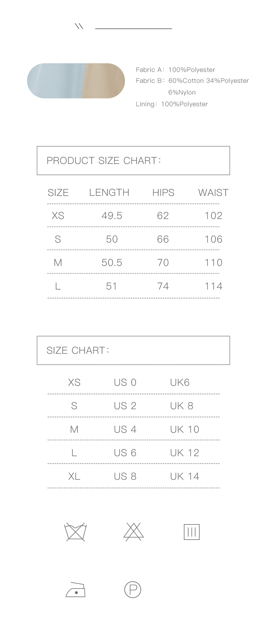Click the low-heat iron icon

pos(76,590)
